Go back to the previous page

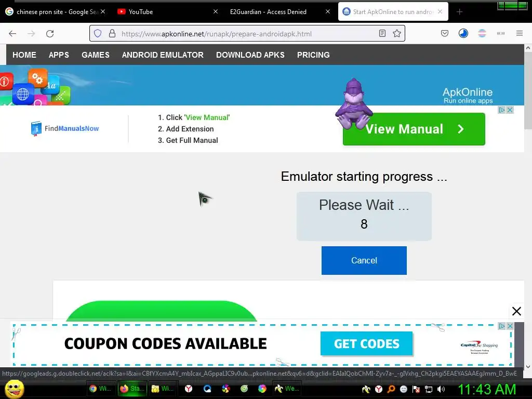(12, 34)
